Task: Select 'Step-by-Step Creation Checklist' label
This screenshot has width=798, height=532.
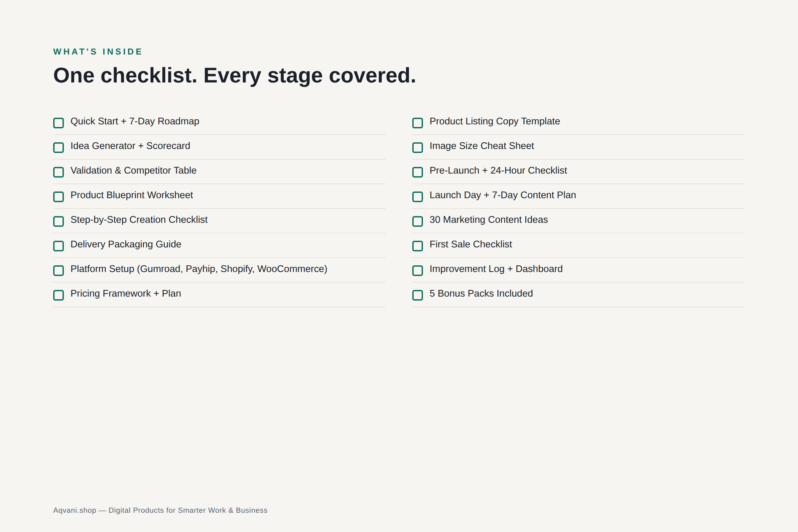Action: pyautogui.click(x=139, y=219)
